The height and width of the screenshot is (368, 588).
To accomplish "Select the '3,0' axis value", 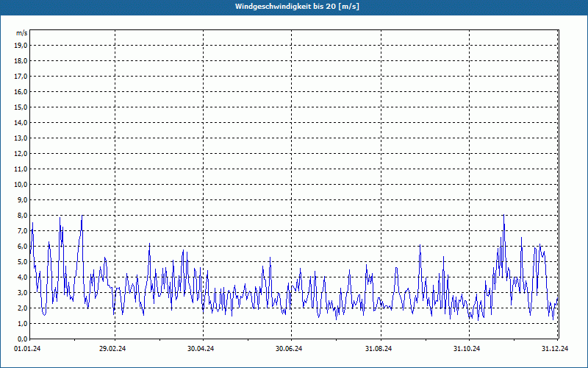I will coord(23,292).
